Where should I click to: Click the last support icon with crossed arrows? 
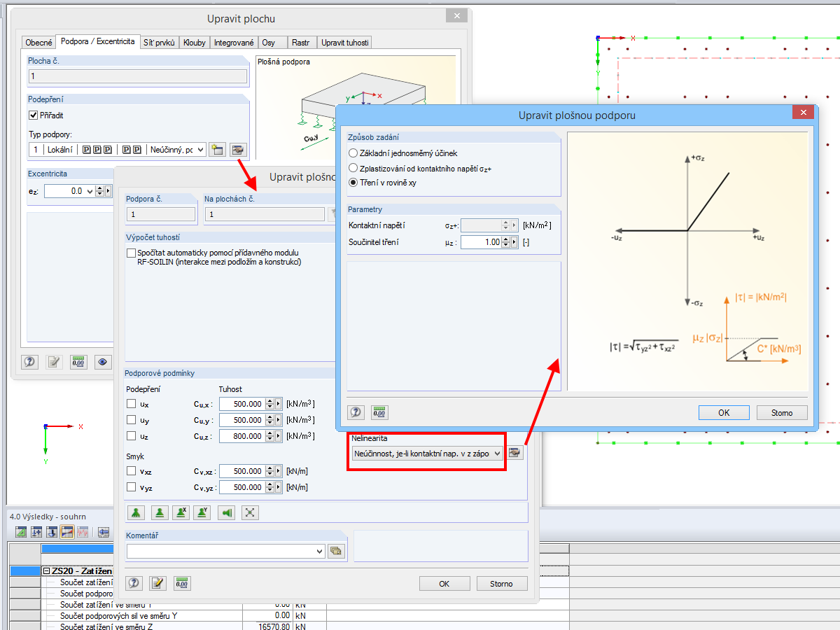tap(250, 512)
